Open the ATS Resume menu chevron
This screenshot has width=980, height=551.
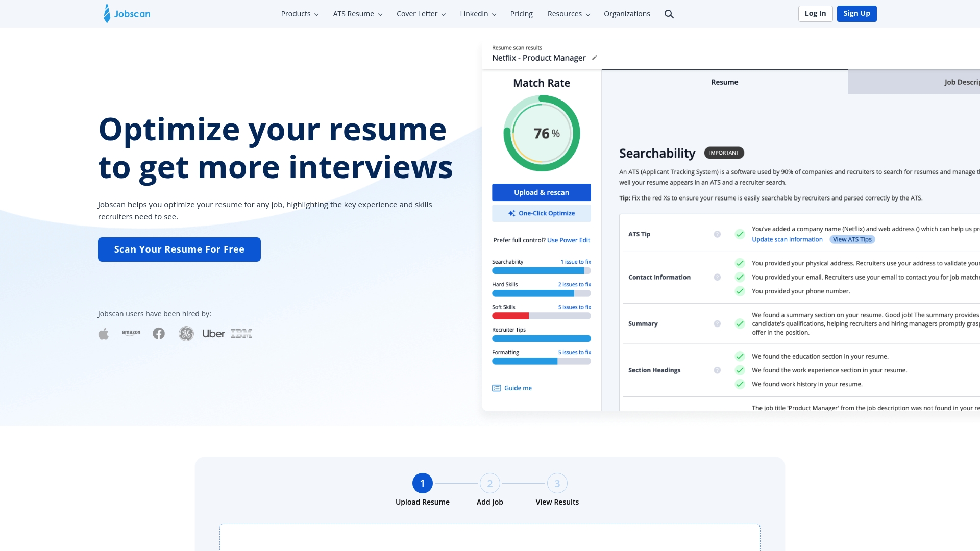click(379, 14)
